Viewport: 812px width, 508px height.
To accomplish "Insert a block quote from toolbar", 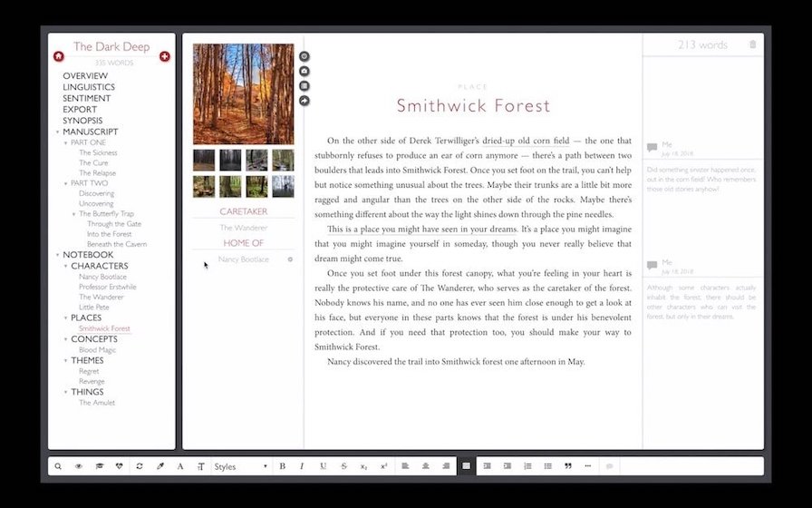I will pos(568,466).
